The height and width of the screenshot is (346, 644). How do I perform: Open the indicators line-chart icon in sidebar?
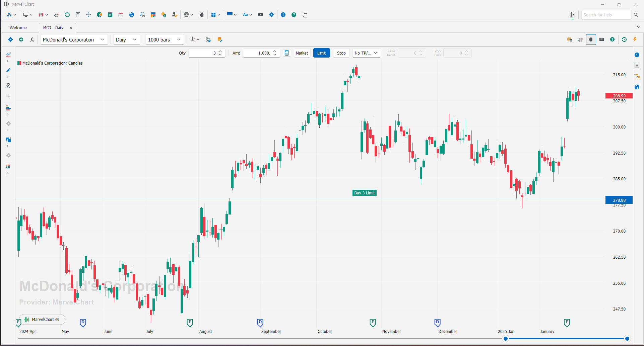(8, 55)
